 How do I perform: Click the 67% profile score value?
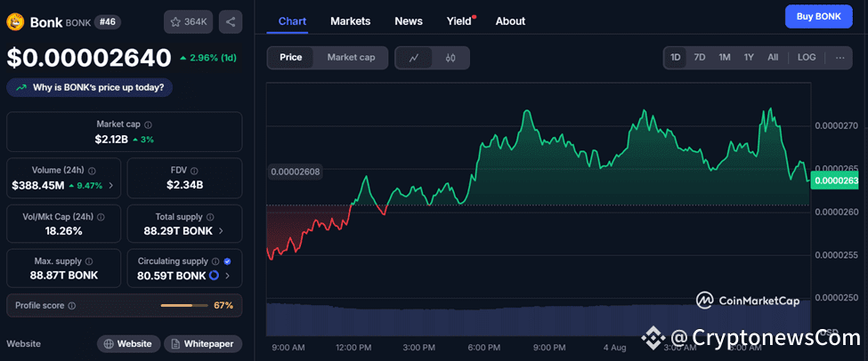click(x=223, y=306)
